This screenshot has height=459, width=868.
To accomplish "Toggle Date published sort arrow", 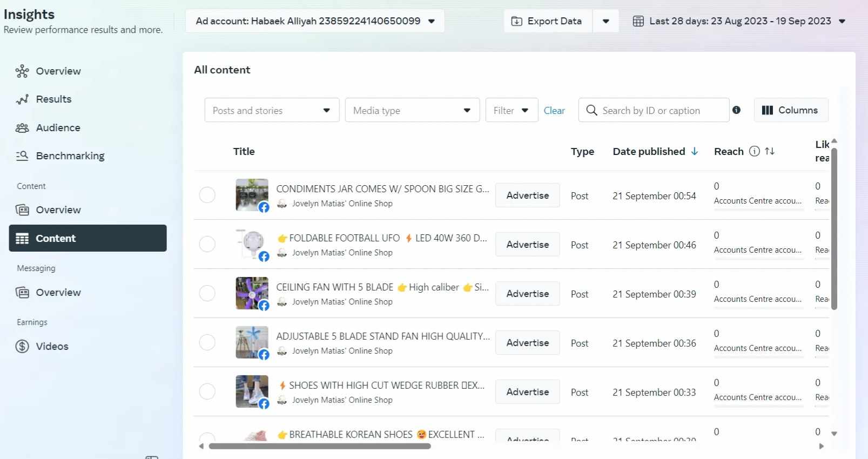I will pos(695,152).
